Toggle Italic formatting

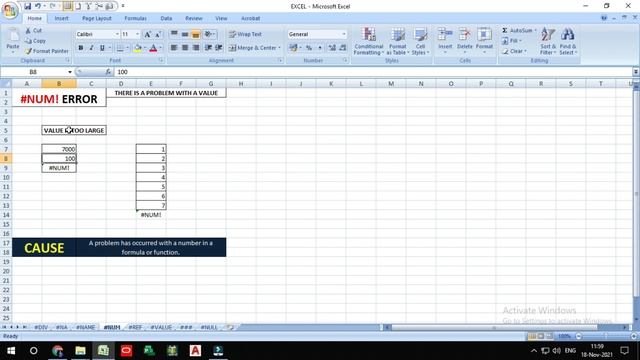pos(91,48)
